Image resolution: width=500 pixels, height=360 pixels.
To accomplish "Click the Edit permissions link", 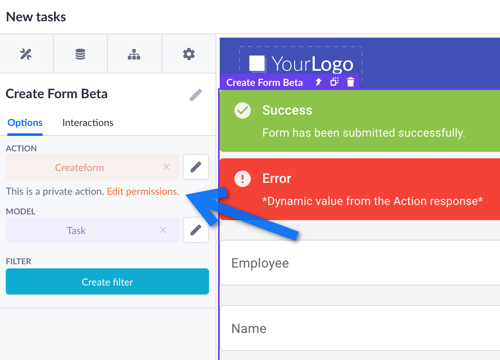I will (x=143, y=191).
